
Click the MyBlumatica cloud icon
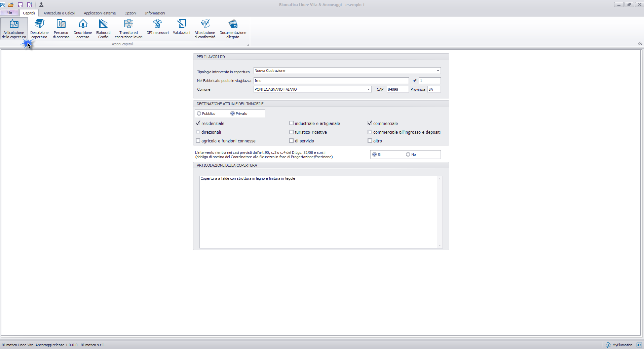pos(608,345)
